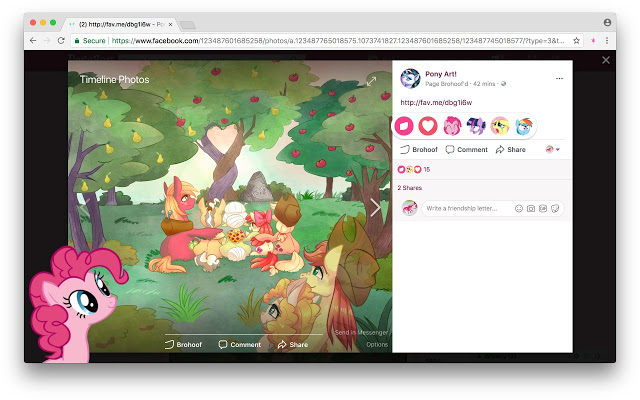This screenshot has width=640, height=400.
Task: Click the pink extension icon in the toolbar
Action: [593, 40]
